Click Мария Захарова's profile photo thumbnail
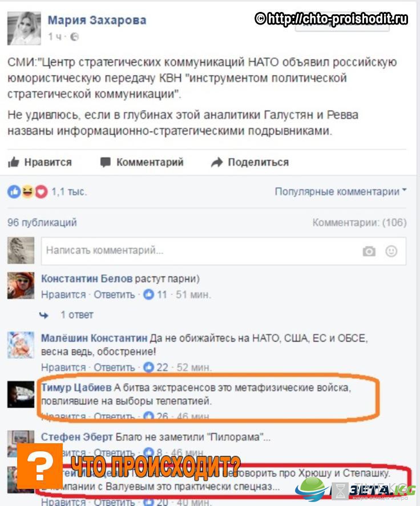The width and height of the screenshot is (420, 506). coord(24,28)
